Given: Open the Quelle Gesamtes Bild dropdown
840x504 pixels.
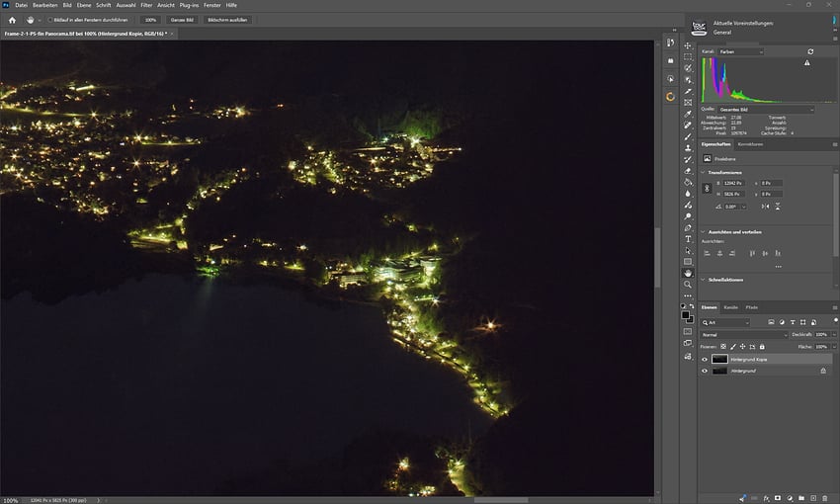Looking at the screenshot, I should click(766, 110).
